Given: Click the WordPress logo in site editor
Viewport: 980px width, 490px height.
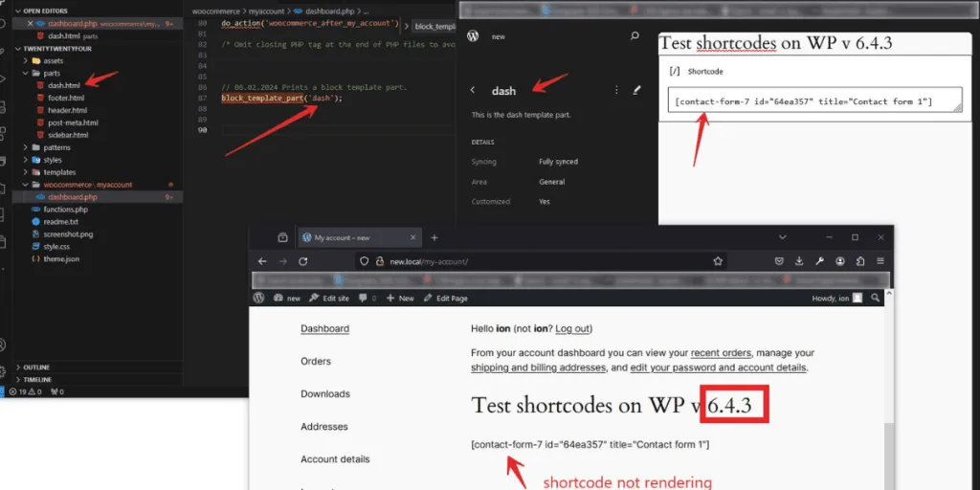Looking at the screenshot, I should coord(473,36).
